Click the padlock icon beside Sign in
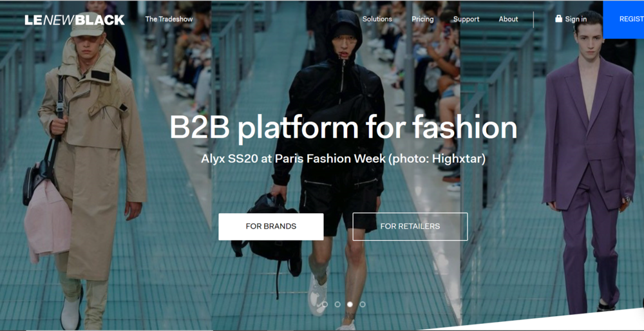This screenshot has height=331, width=644. coord(558,19)
